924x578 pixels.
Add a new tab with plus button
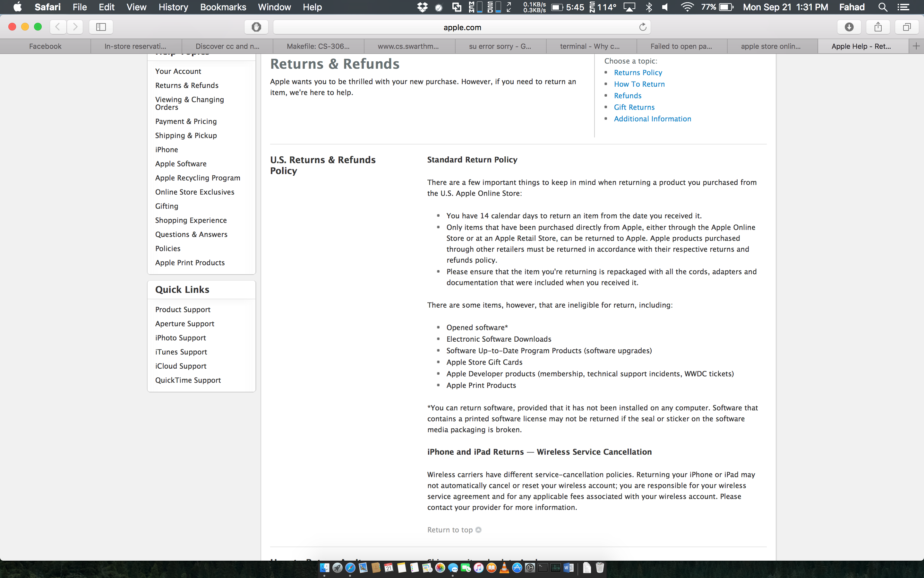pos(916,46)
